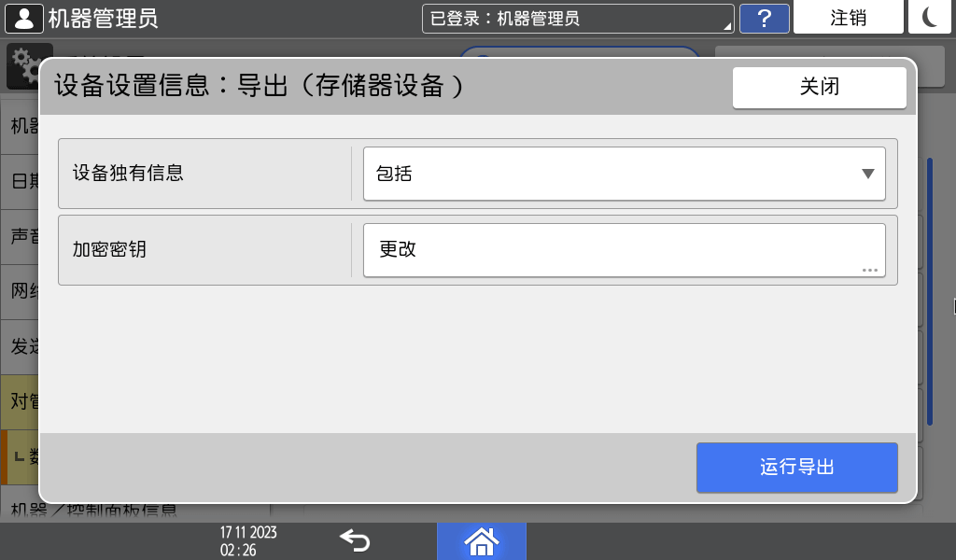
Task: Click the settings gear icon
Action: [x=26, y=65]
